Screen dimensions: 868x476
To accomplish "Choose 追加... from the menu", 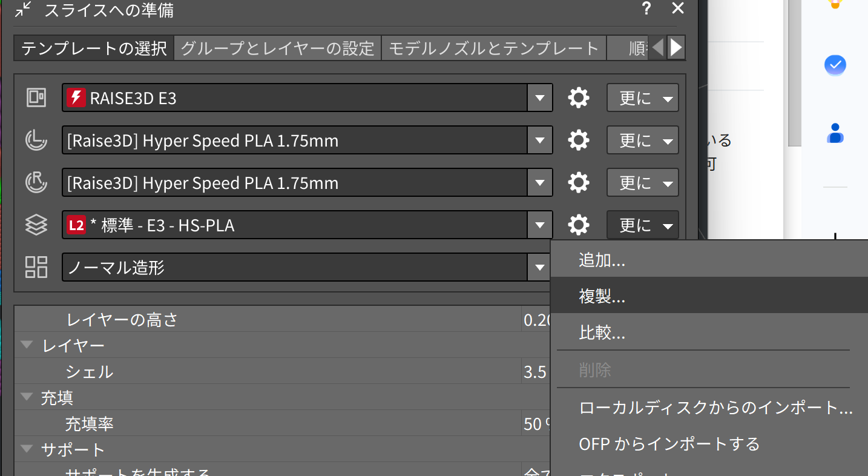I will click(709, 260).
